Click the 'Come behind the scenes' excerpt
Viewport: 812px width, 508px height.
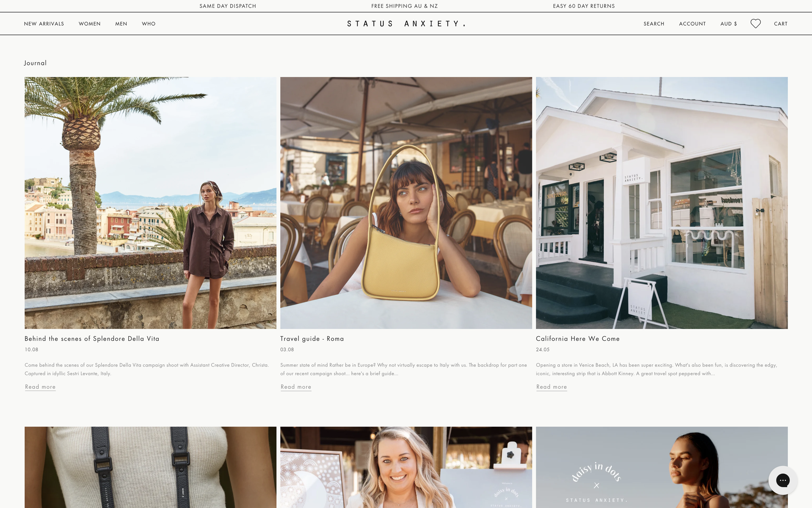click(x=147, y=369)
